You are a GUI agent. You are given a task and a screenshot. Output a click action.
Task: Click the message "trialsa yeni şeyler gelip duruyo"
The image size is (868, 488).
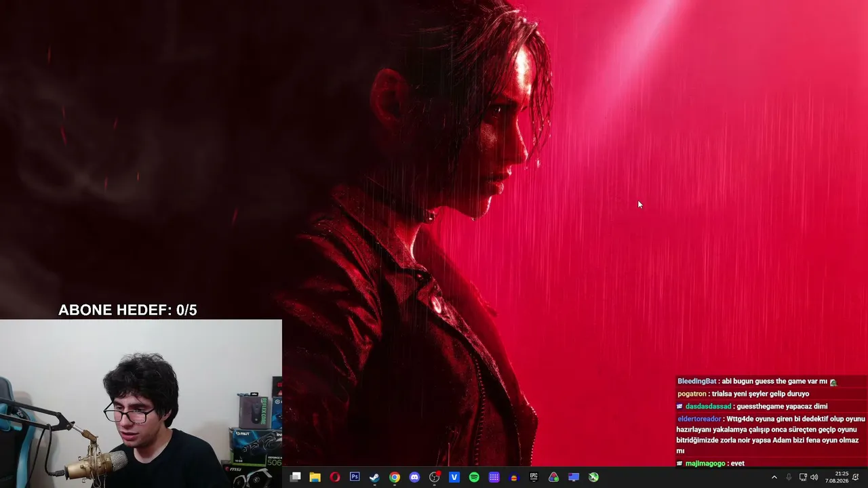tap(760, 394)
